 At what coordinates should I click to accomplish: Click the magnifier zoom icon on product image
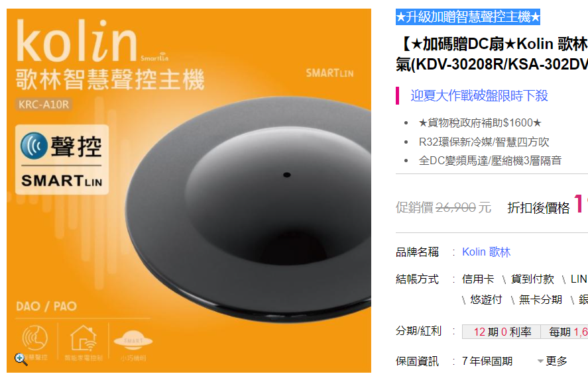pos(21,359)
